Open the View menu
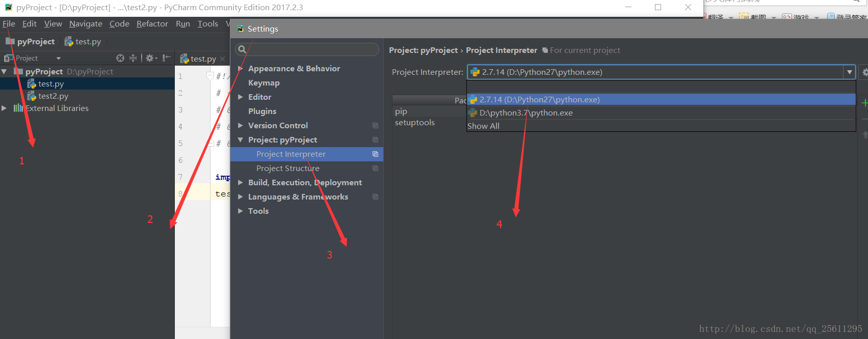The height and width of the screenshot is (339, 868). click(53, 24)
